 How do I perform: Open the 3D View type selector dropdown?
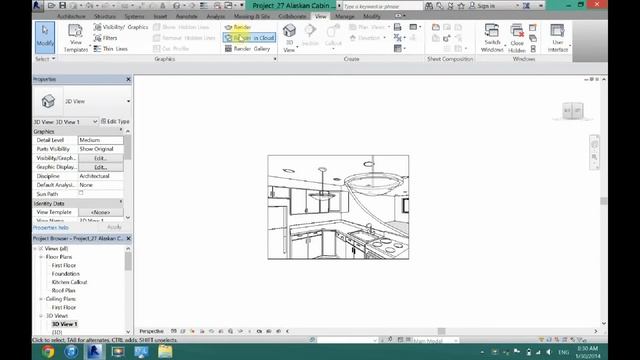pos(129,101)
